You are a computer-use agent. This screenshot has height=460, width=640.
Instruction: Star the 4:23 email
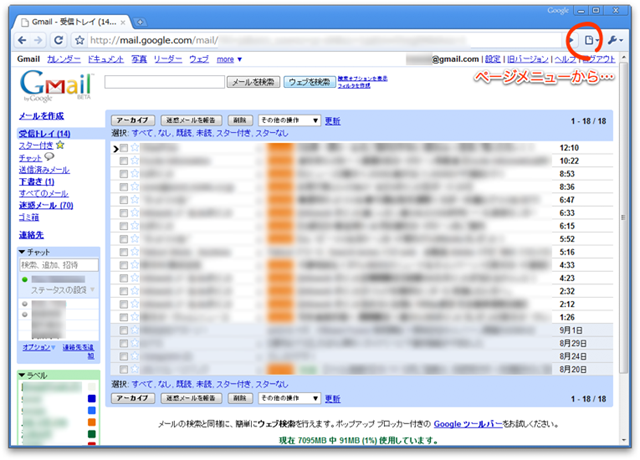pyautogui.click(x=135, y=278)
